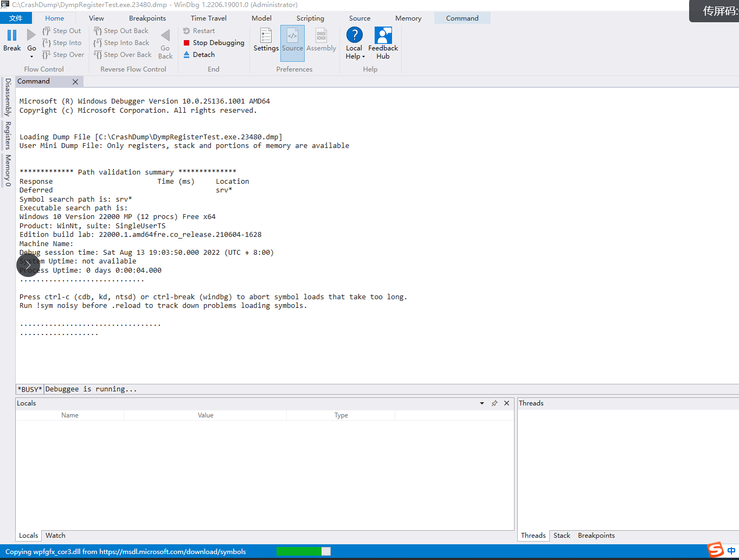Open the Time Travel ribbon tab
The image size is (739, 560).
(x=209, y=18)
